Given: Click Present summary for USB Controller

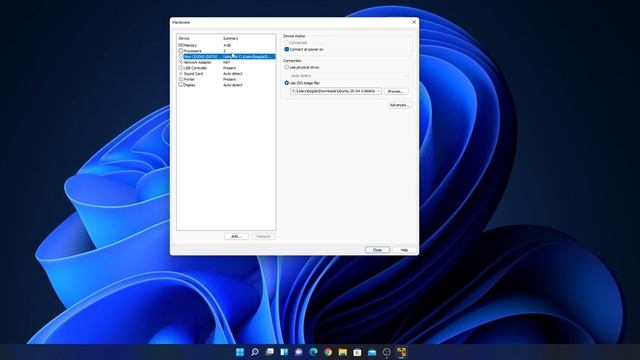Looking at the screenshot, I should (x=229, y=68).
